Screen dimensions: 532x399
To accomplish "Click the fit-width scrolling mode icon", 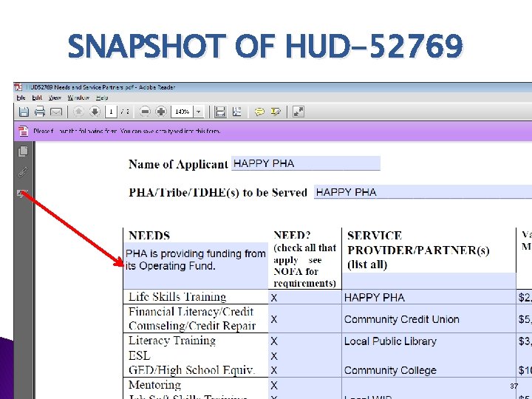I will click(x=220, y=112).
